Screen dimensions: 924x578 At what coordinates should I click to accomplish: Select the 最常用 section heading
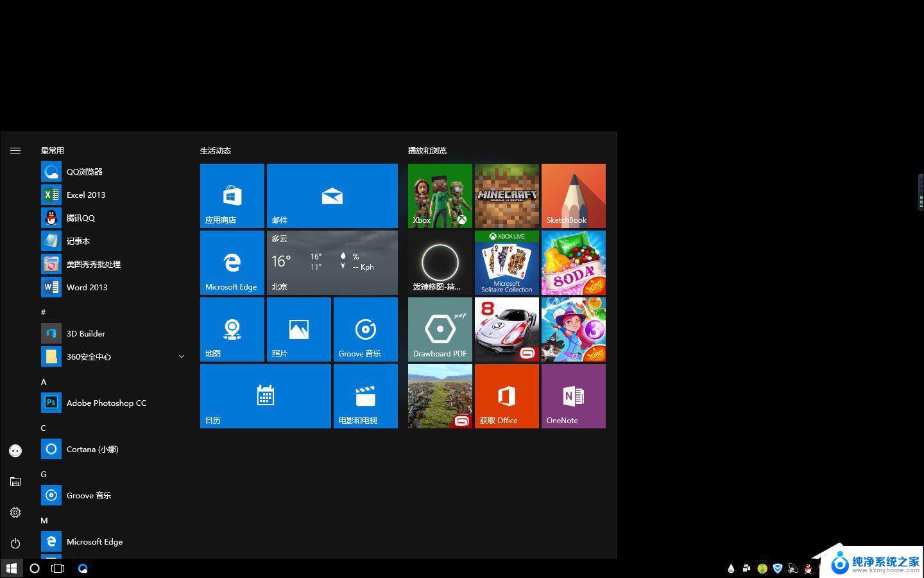point(53,151)
